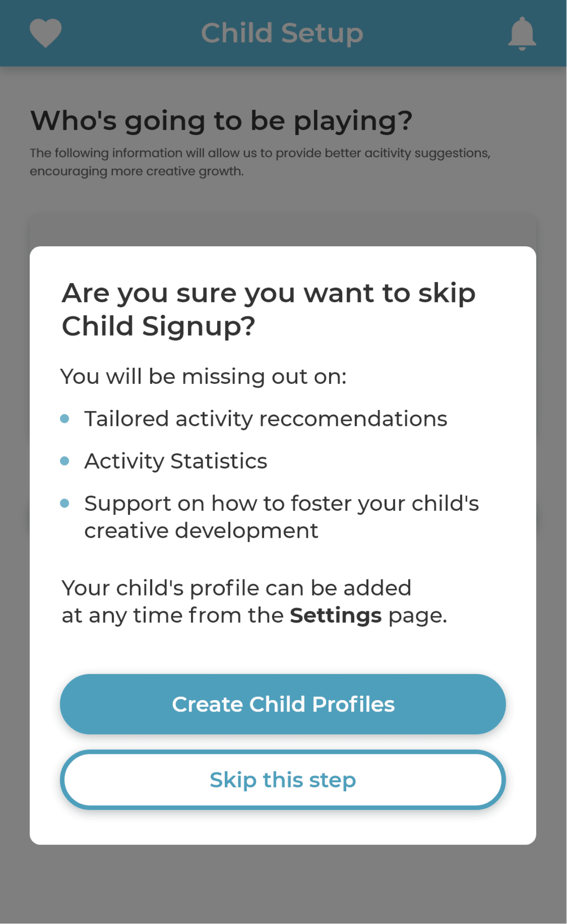Select the Tailored activity reccomendations item
This screenshot has height=924, width=567.
265,419
